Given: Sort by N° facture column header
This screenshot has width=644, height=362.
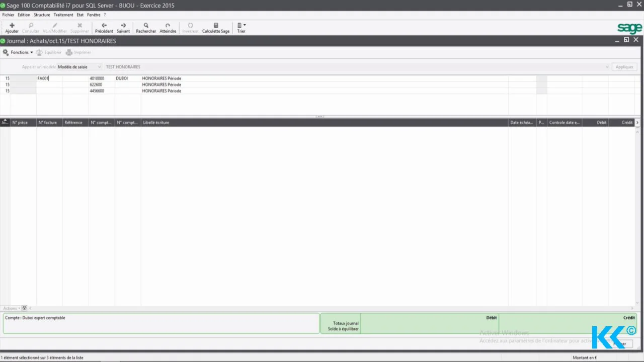Looking at the screenshot, I should [49, 123].
